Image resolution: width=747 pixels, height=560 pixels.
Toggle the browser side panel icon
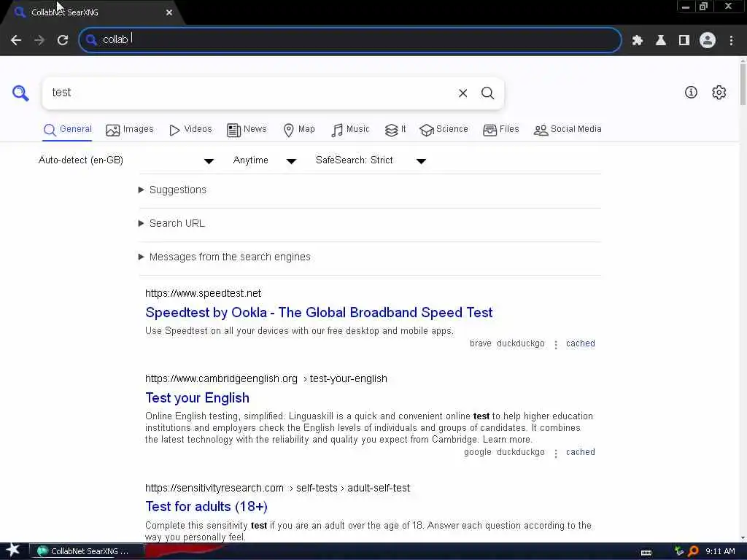pyautogui.click(x=684, y=41)
